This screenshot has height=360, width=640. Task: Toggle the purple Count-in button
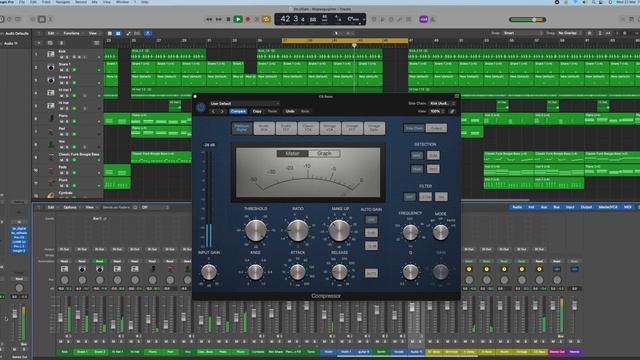point(424,19)
